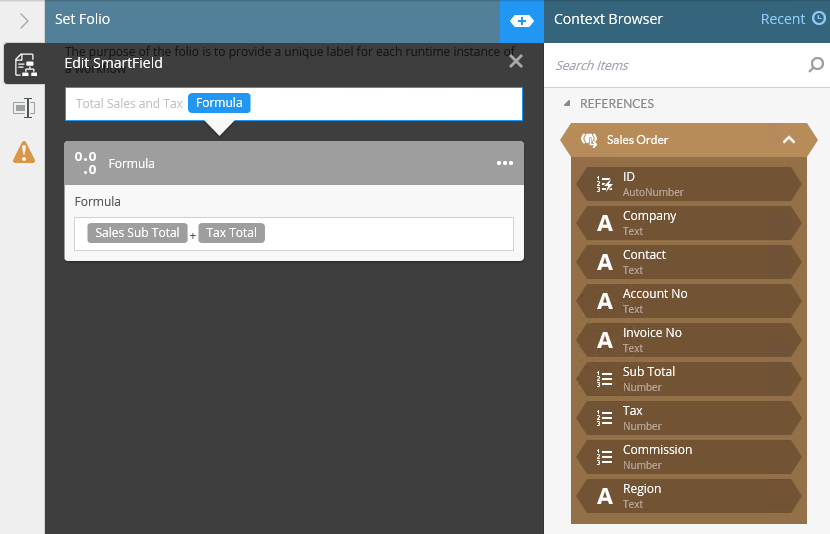Click the Total Sales and Tax field

[x=294, y=104]
